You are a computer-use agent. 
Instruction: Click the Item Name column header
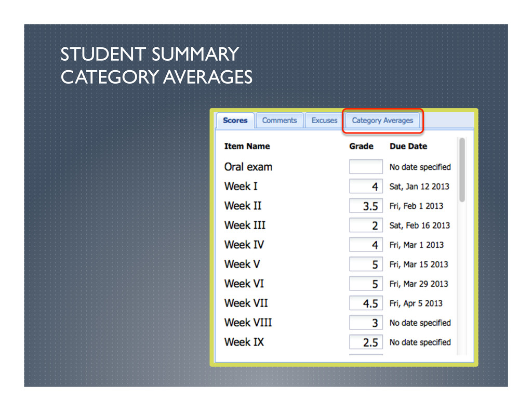tap(247, 147)
